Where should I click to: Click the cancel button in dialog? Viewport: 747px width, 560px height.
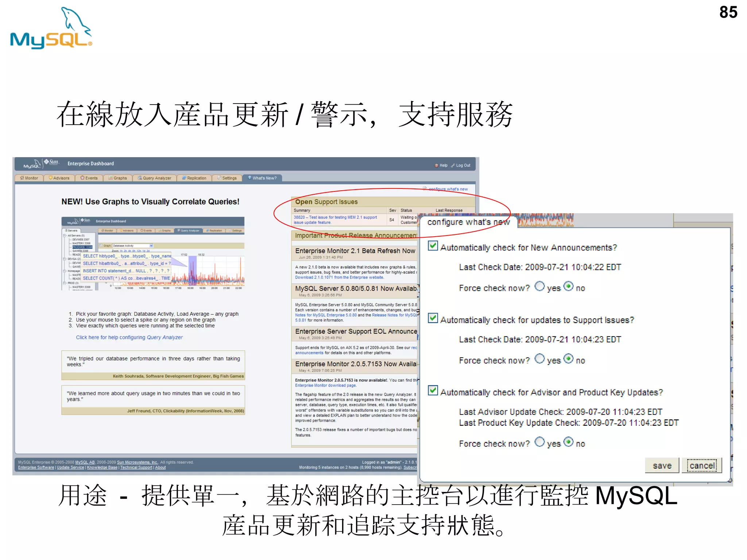(x=702, y=466)
